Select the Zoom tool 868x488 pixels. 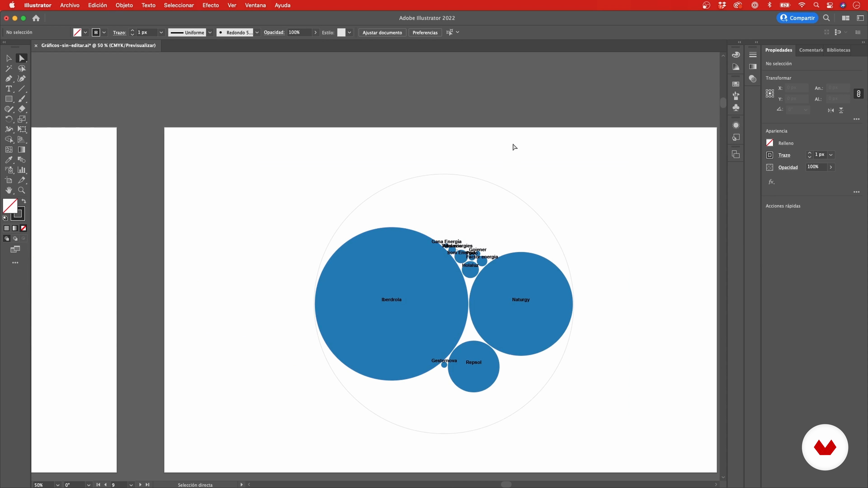(x=21, y=190)
